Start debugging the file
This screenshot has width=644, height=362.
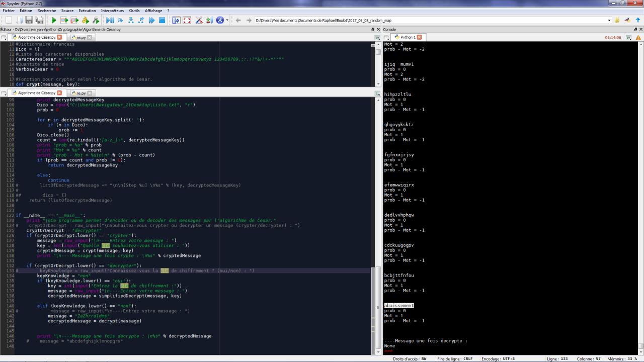coord(110,20)
